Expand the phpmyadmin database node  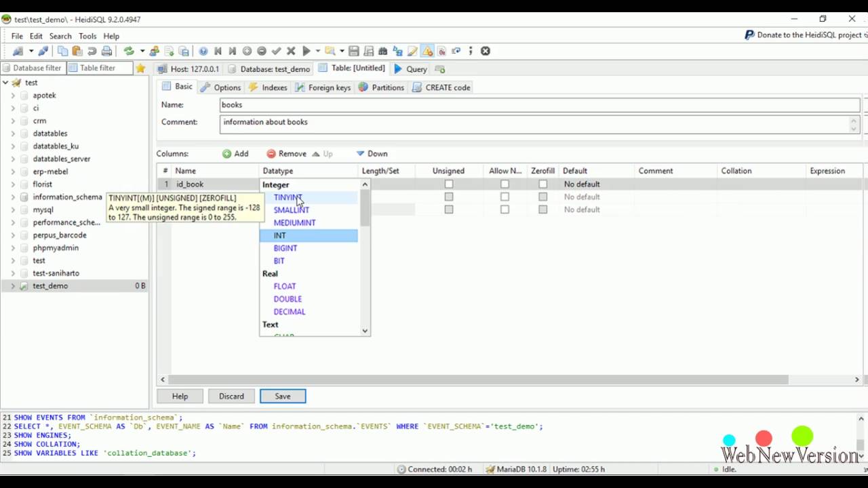[x=13, y=248]
